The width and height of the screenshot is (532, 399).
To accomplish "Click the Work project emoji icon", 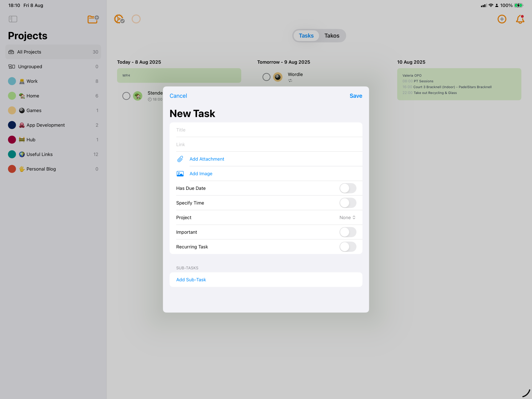I will [x=22, y=81].
